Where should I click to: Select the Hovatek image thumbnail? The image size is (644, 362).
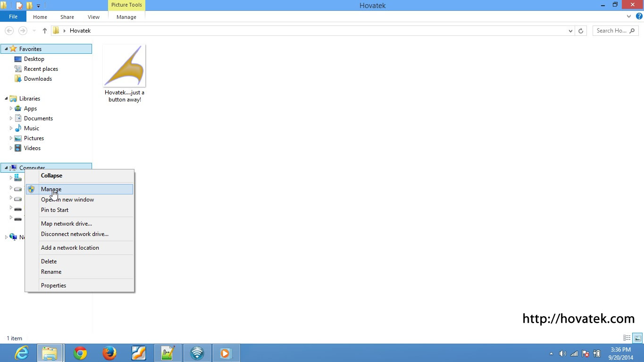[125, 66]
